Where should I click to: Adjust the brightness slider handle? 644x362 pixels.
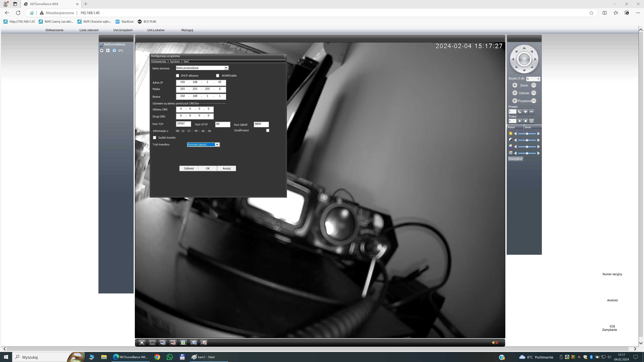point(527,134)
